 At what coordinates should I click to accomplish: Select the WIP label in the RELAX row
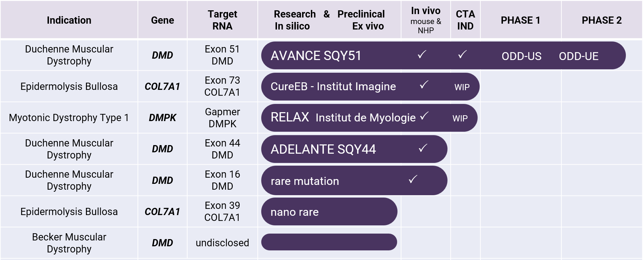[460, 118]
